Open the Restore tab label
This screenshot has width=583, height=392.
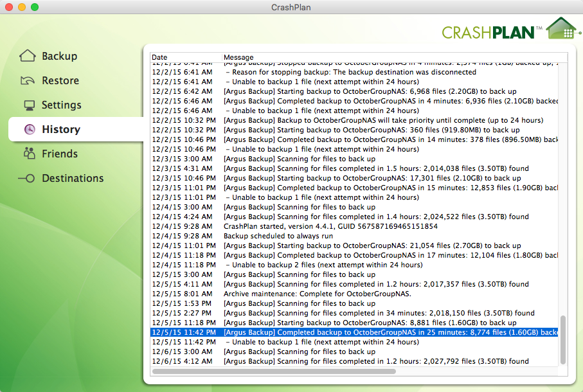(60, 80)
